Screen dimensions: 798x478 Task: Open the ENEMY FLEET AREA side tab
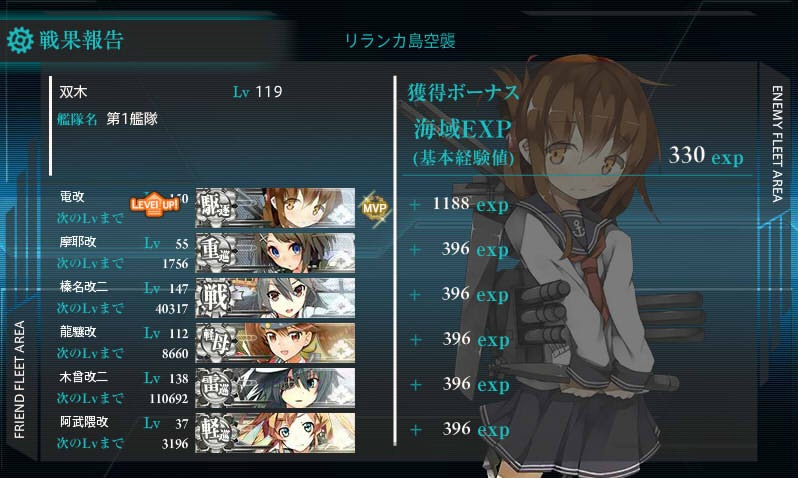pos(776,144)
